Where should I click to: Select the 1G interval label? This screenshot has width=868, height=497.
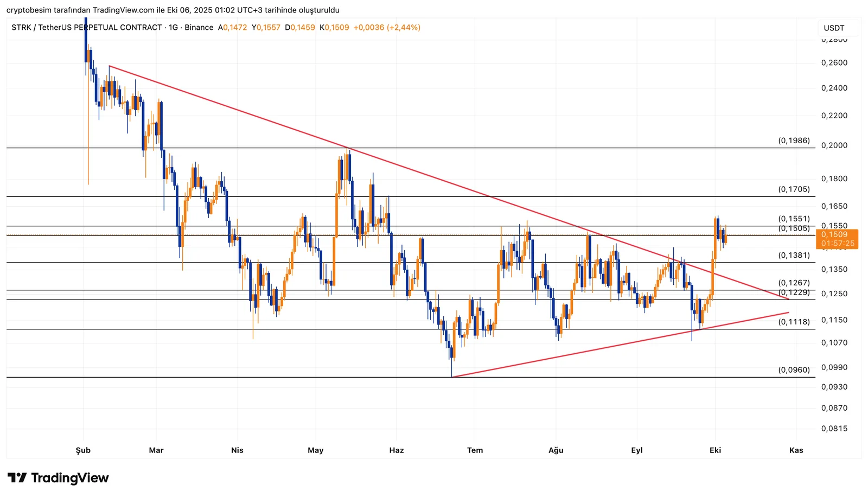pyautogui.click(x=173, y=28)
